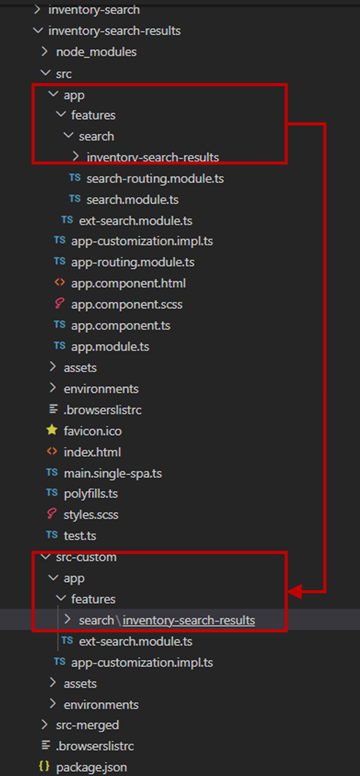The height and width of the screenshot is (776, 360).
Task: Open app.module.ts file
Action: coord(110,346)
